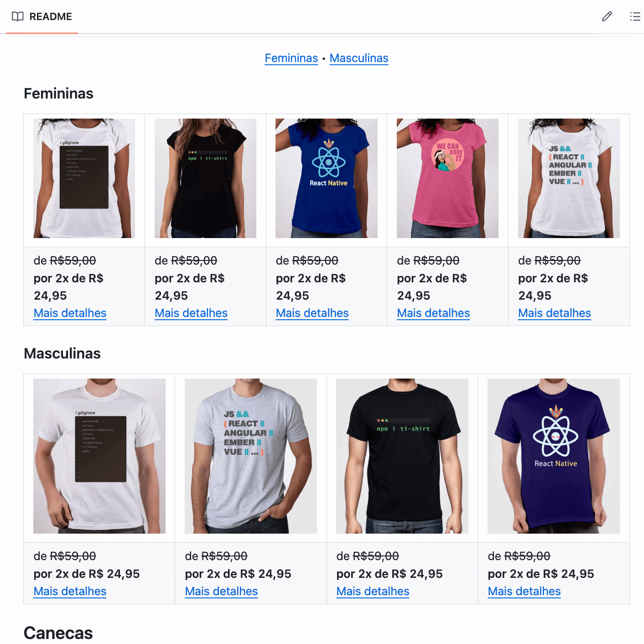The width and height of the screenshot is (644, 644).
Task: Open pink We Can Code It shirt image
Action: [x=447, y=178]
